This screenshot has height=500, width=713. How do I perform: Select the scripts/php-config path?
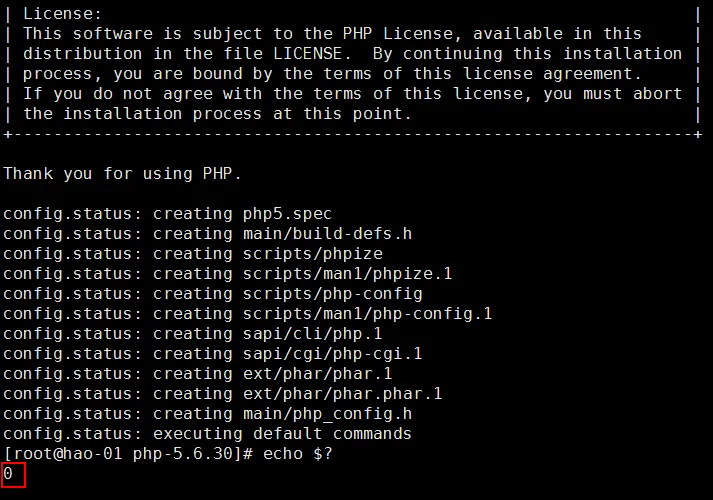point(332,293)
